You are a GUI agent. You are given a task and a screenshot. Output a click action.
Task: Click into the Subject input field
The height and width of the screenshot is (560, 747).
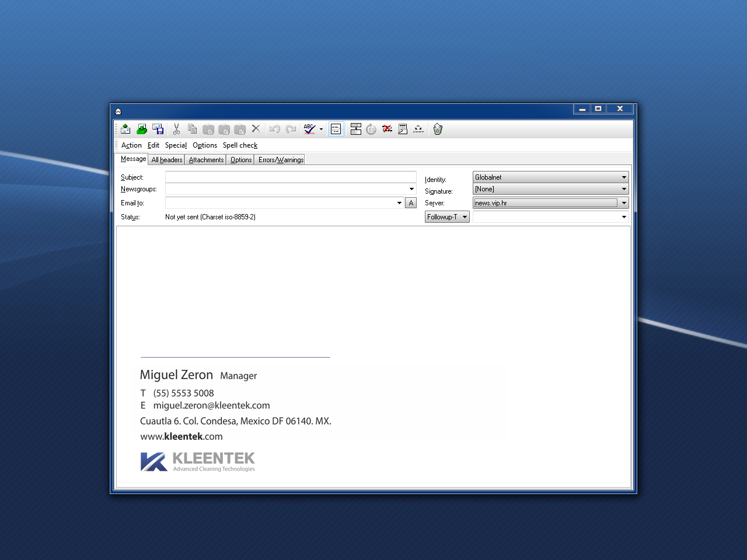pyautogui.click(x=291, y=177)
